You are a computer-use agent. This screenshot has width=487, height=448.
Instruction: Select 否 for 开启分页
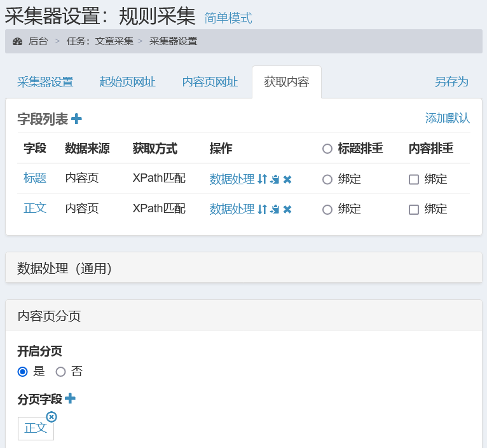tap(60, 371)
